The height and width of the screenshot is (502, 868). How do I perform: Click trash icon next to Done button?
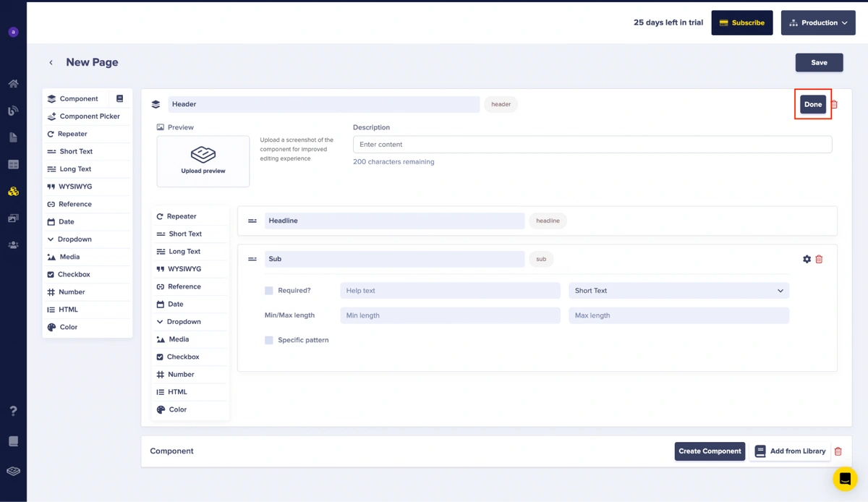(834, 104)
